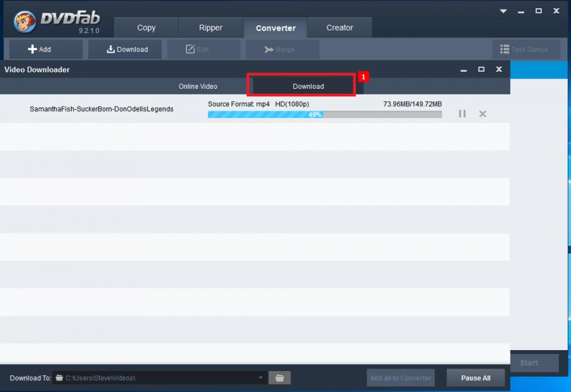The width and height of the screenshot is (571, 392).
Task: Maximize the DVDFab main window
Action: 539,11
